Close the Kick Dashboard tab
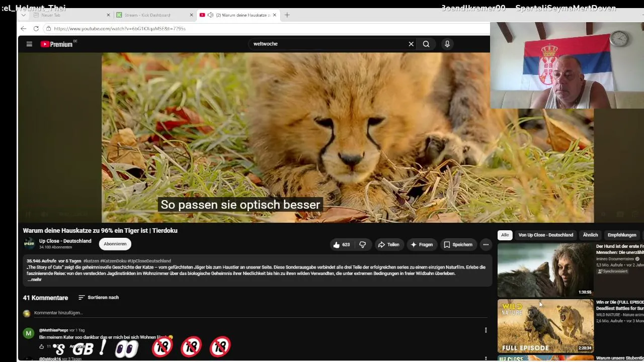The image size is (644, 362). point(191,15)
